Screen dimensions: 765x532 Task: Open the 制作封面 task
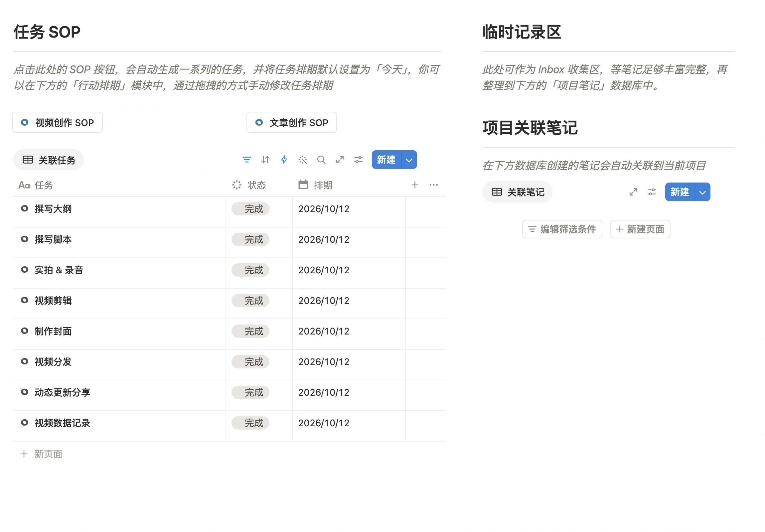(53, 332)
